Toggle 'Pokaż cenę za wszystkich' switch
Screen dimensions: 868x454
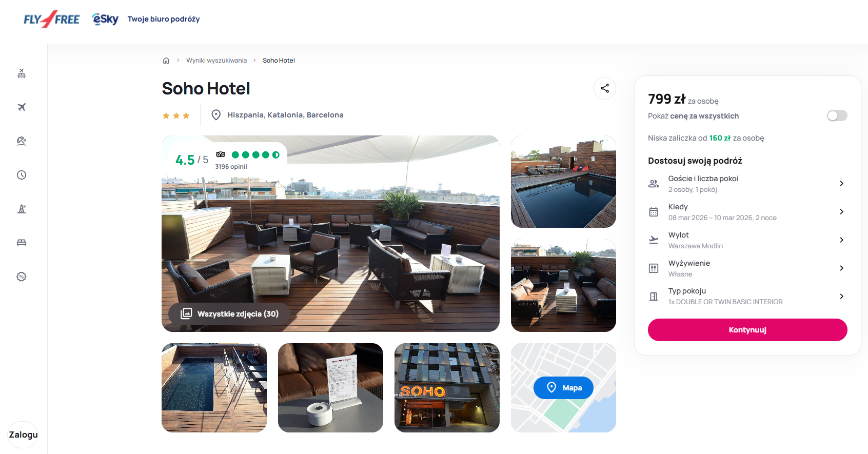coord(837,115)
